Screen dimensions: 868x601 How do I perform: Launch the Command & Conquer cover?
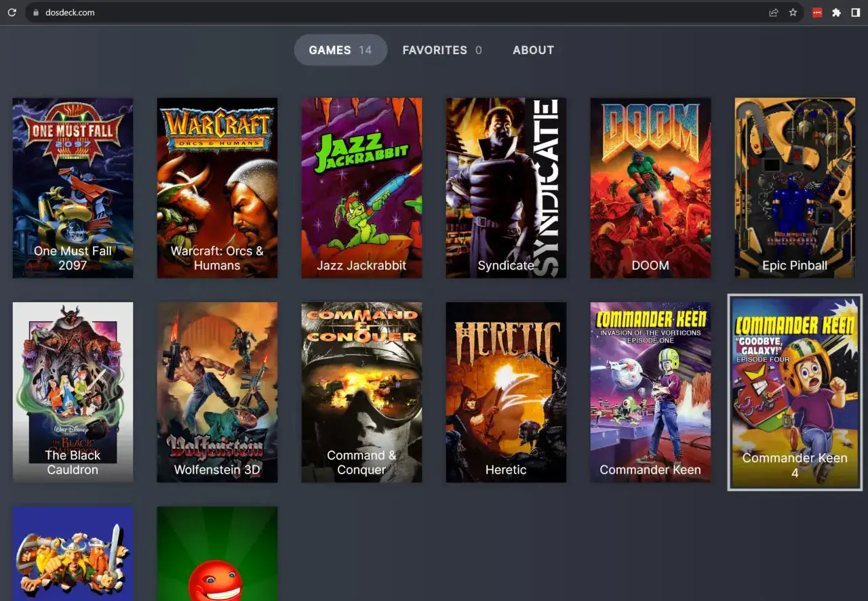click(x=361, y=392)
